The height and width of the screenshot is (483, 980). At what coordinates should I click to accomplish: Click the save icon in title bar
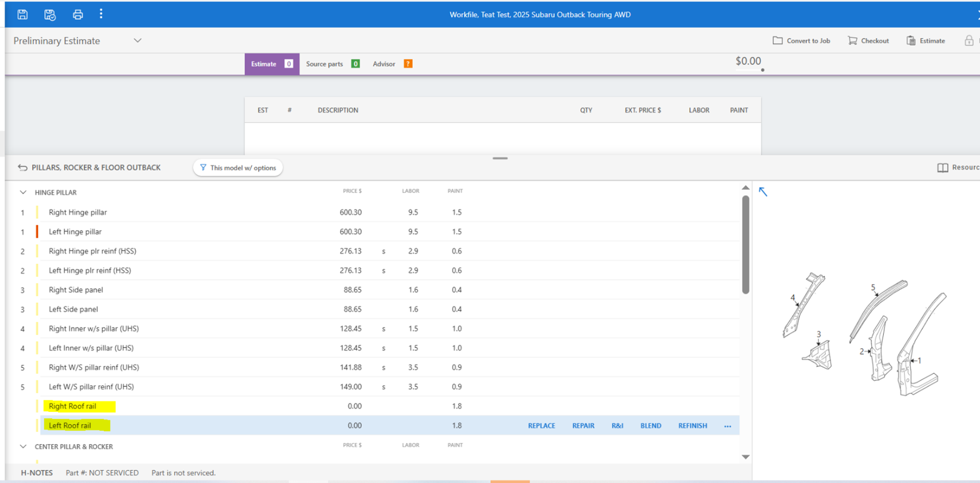(x=22, y=15)
